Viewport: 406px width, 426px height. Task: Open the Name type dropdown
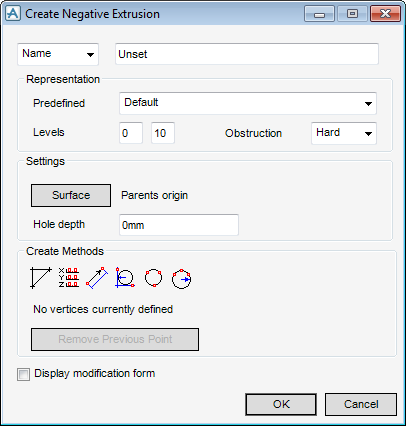pos(58,54)
